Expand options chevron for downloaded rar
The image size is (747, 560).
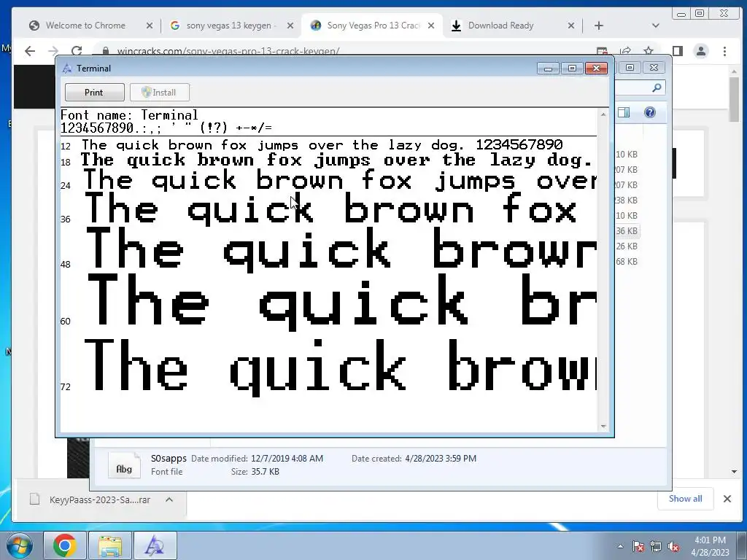click(x=169, y=499)
